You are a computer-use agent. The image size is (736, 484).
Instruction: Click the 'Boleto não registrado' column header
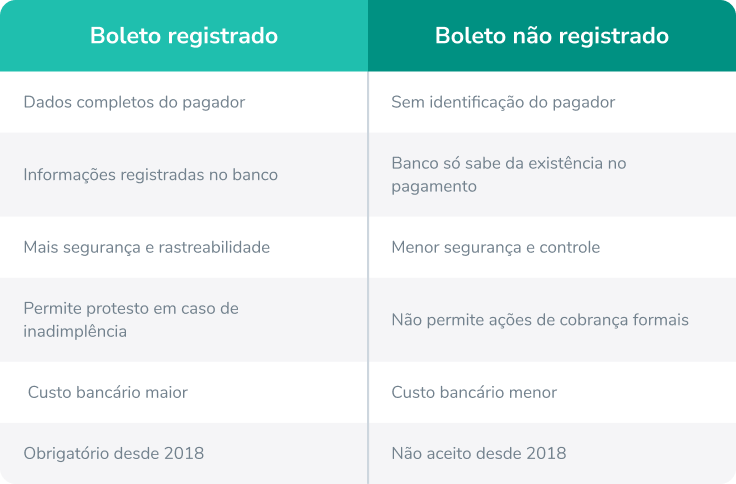click(552, 36)
